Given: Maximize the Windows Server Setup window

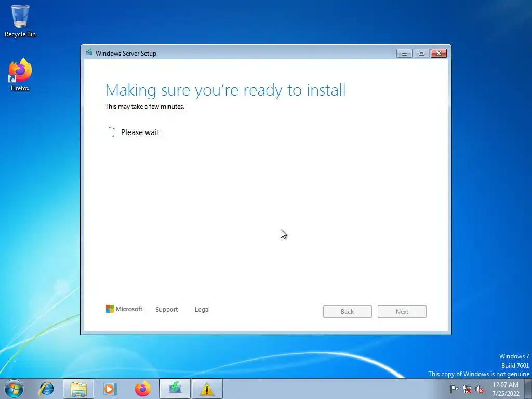Looking at the screenshot, I should (421, 54).
